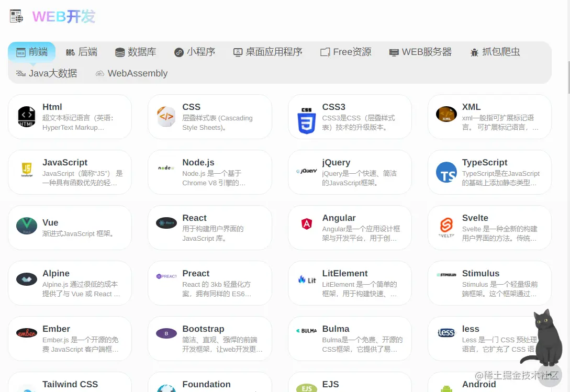This screenshot has height=392, width=570.
Task: Click the CSS orange code icon
Action: tap(166, 117)
